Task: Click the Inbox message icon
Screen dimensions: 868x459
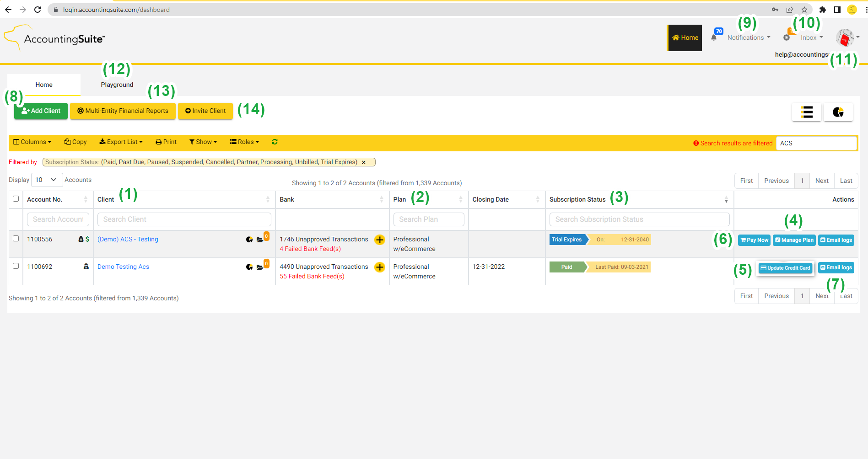Action: click(787, 37)
